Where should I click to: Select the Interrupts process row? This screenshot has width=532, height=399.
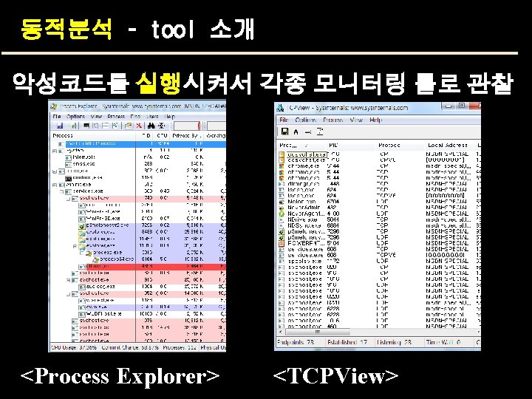coord(138,157)
